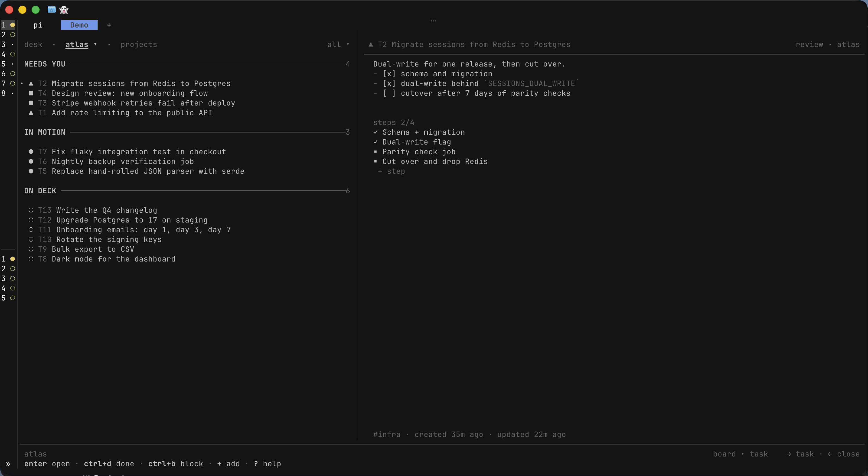The image size is (868, 476).
Task: Click the filled dot icon of task T5
Action: coord(31,171)
